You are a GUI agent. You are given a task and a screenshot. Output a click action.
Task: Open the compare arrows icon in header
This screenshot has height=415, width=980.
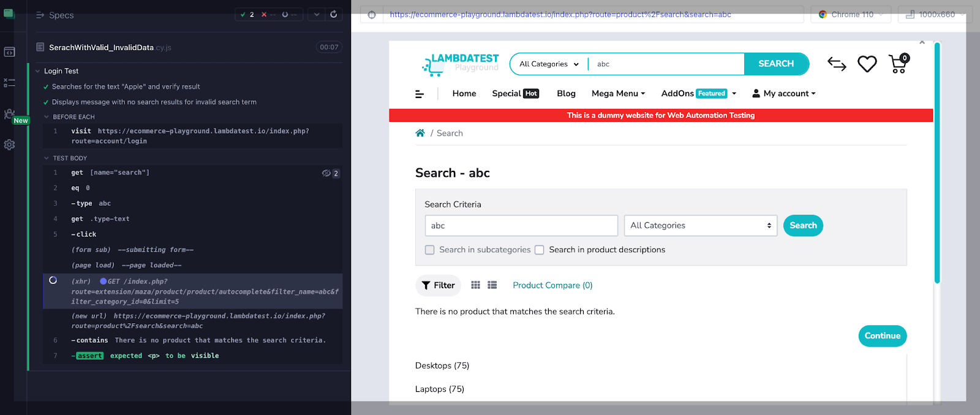coord(837,64)
